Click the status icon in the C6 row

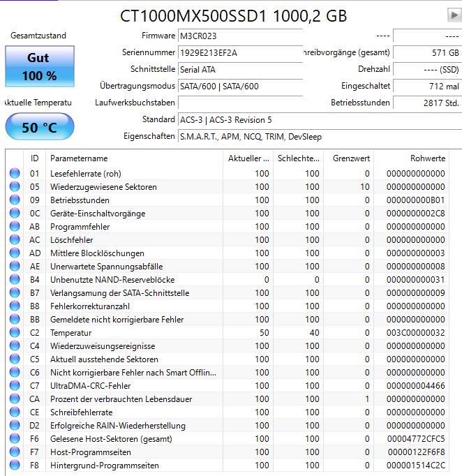[x=15, y=372]
